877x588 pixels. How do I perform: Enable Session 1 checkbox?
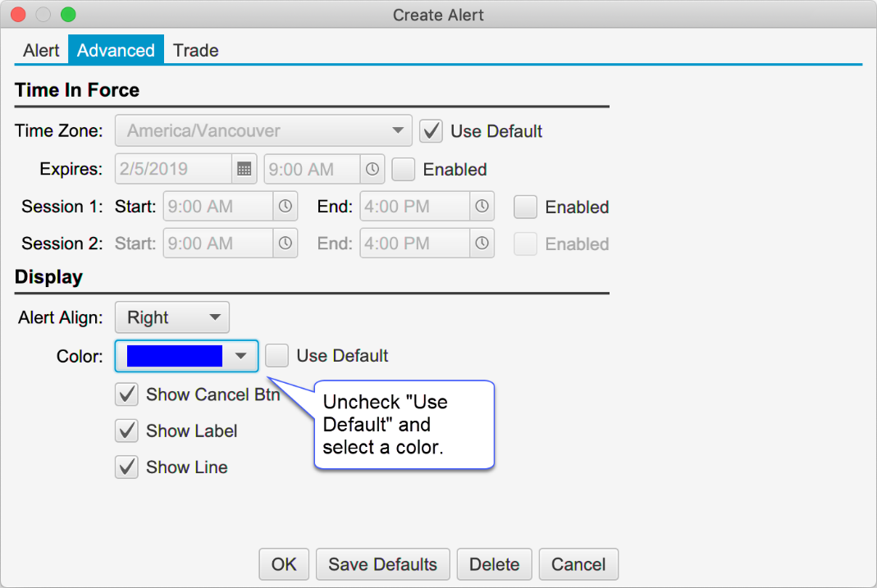525,207
